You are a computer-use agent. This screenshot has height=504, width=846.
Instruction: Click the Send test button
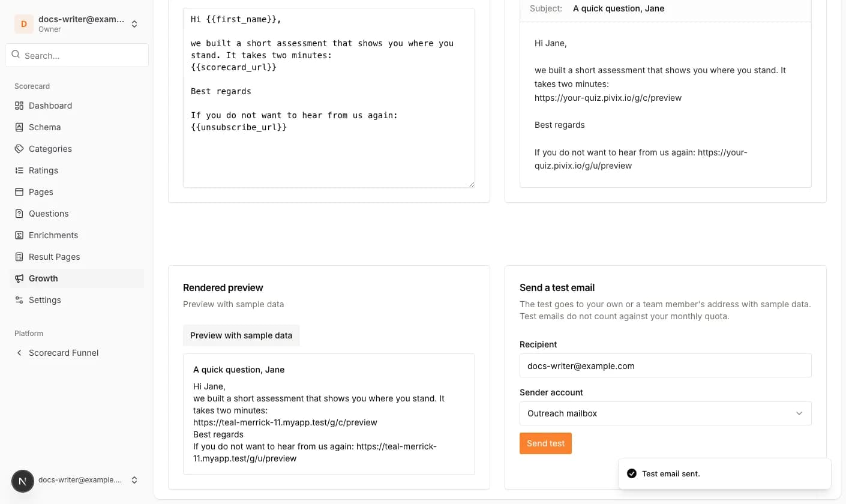(x=545, y=443)
